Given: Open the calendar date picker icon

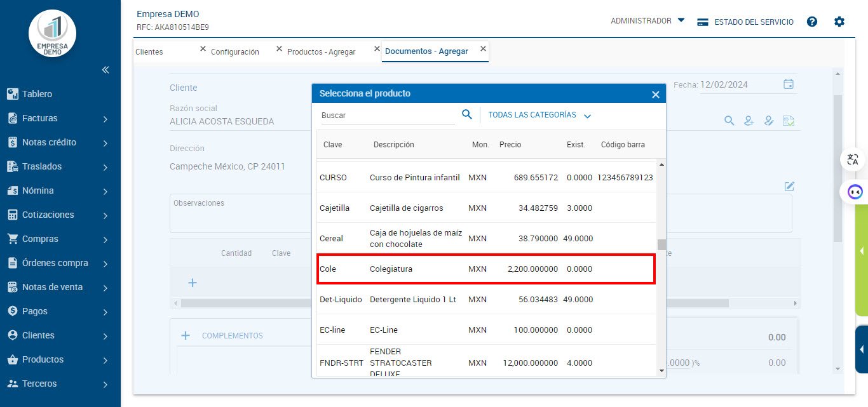Looking at the screenshot, I should click(789, 84).
